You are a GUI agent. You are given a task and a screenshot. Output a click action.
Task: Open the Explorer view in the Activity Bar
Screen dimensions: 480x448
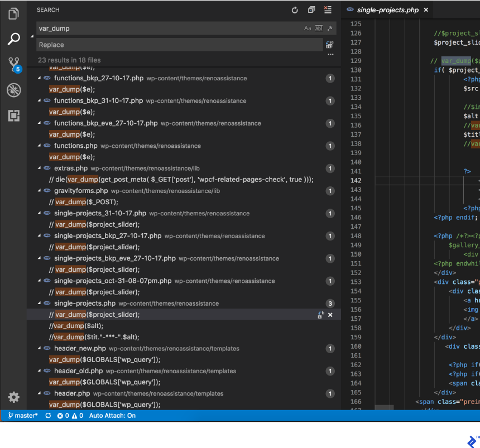[x=13, y=13]
